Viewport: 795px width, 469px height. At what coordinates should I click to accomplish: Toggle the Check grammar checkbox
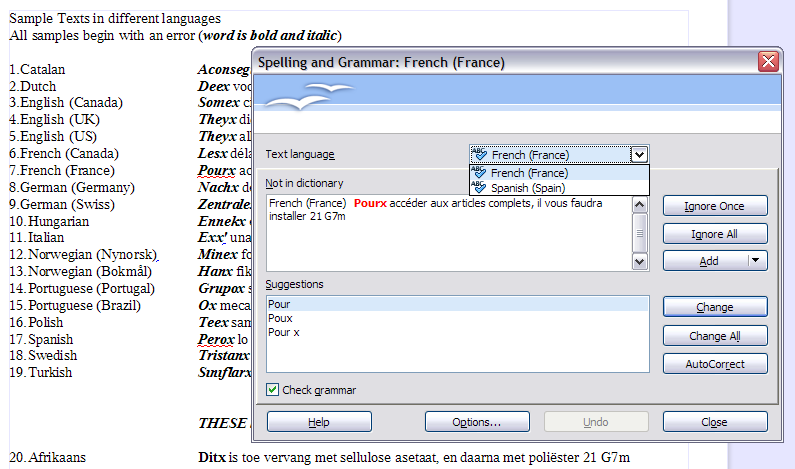pyautogui.click(x=273, y=390)
